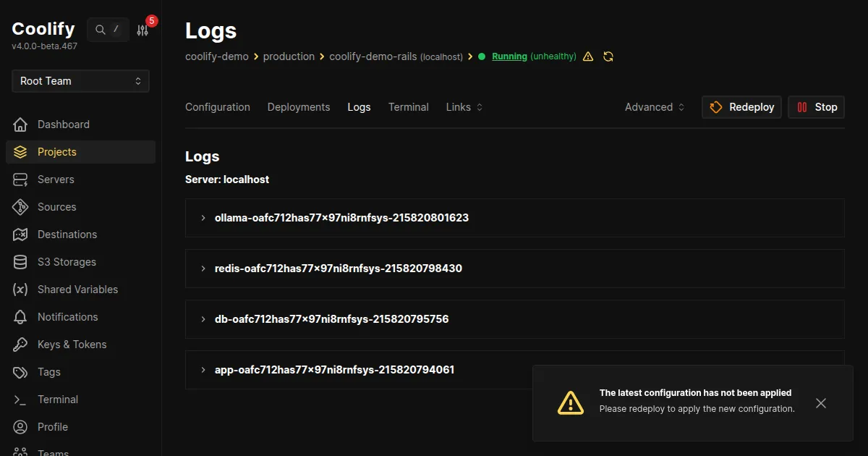
Task: Open the Dashboard from the sidebar
Action: coord(62,124)
